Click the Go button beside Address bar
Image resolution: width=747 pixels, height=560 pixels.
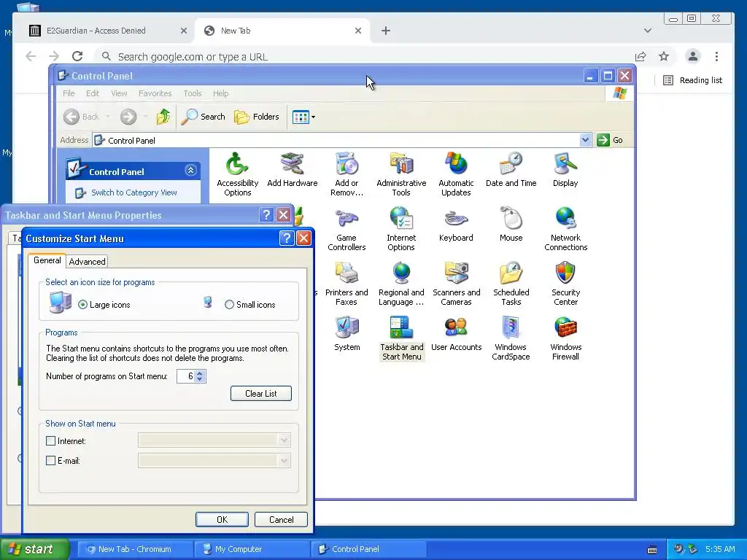pyautogui.click(x=611, y=140)
